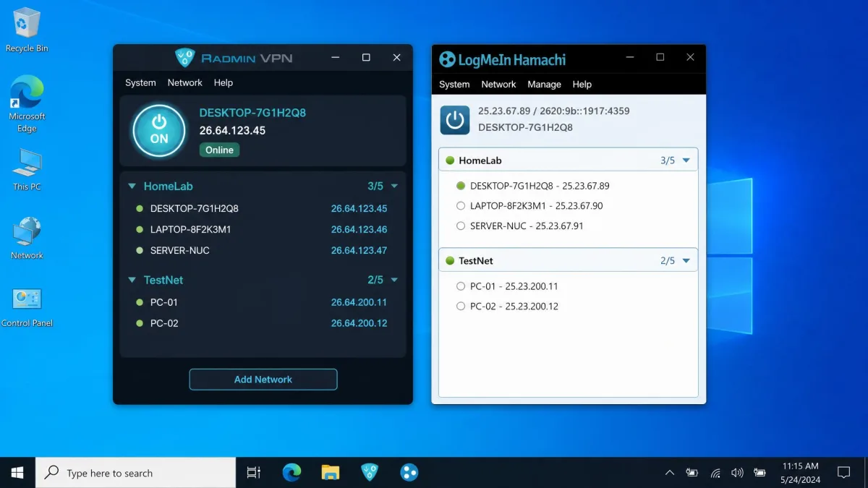Click offline circle of SERVER-NUC in Hamachi
The width and height of the screenshot is (868, 488).
pyautogui.click(x=461, y=226)
